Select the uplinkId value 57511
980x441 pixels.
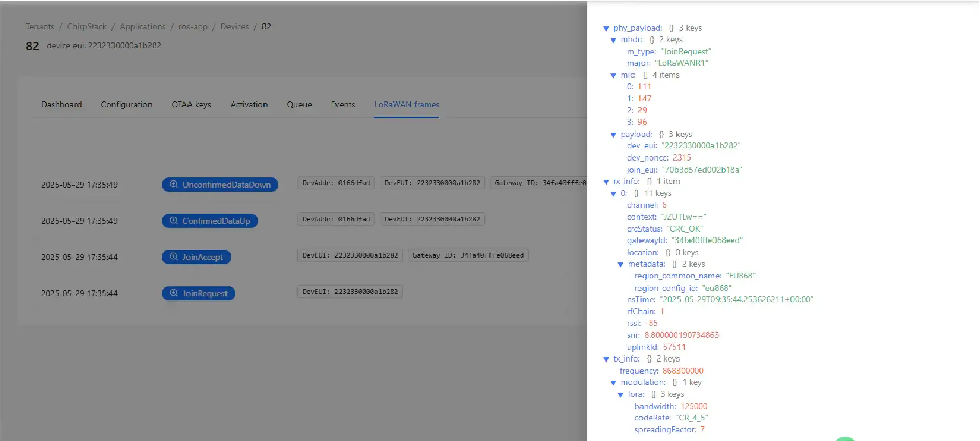tap(674, 347)
